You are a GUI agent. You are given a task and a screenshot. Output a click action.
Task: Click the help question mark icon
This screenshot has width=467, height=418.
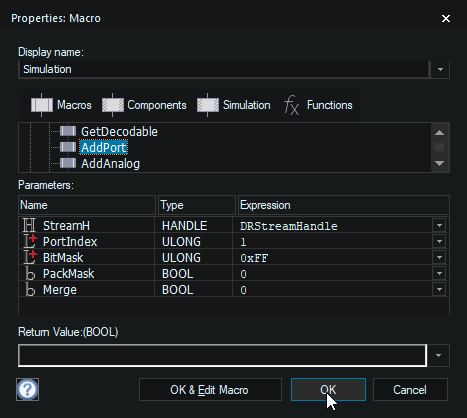(x=27, y=389)
